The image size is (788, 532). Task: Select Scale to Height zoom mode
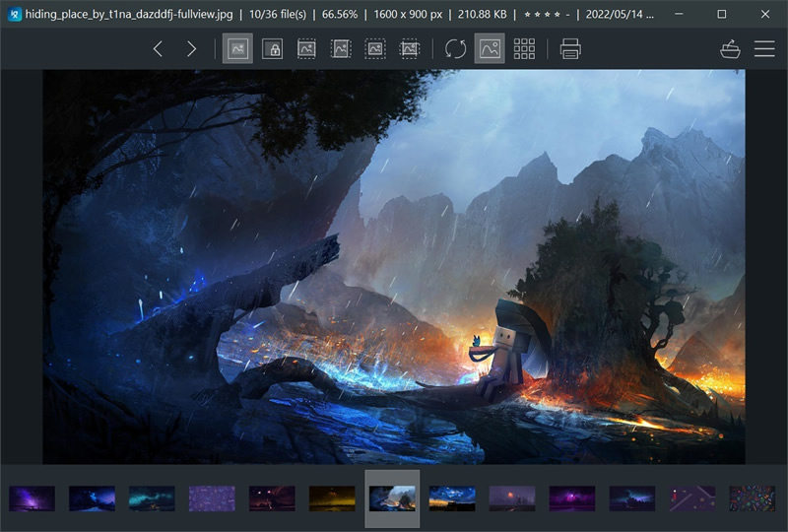(341, 49)
